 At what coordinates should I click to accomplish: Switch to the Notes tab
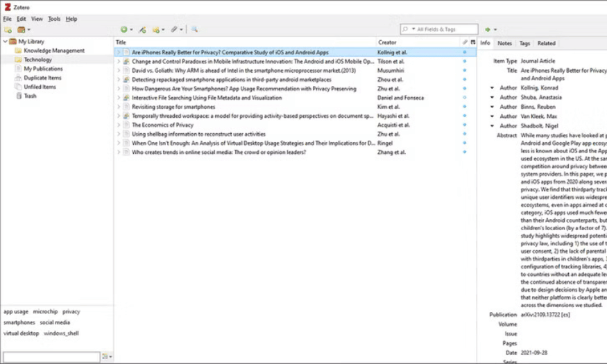pyautogui.click(x=504, y=43)
